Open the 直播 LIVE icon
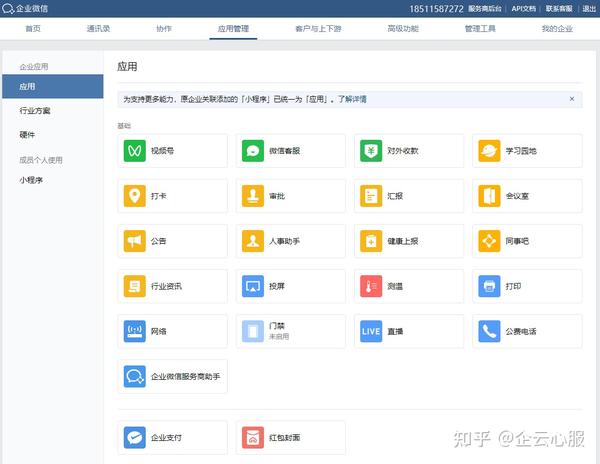The image size is (600, 464). click(x=371, y=331)
